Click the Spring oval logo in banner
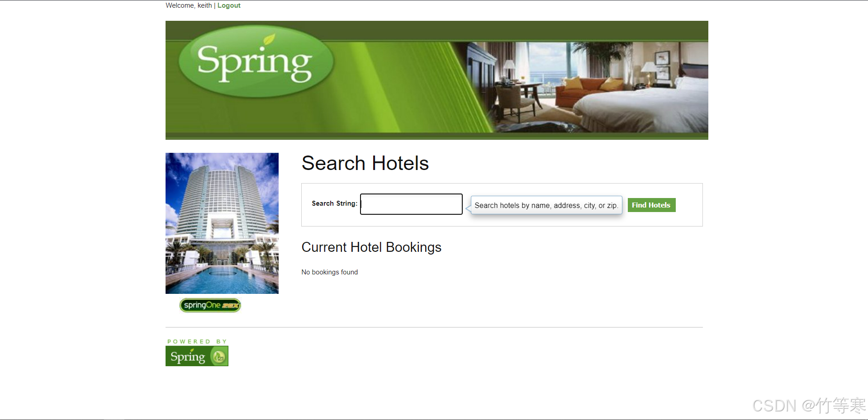Screen dimensions: 868x420 point(256,61)
